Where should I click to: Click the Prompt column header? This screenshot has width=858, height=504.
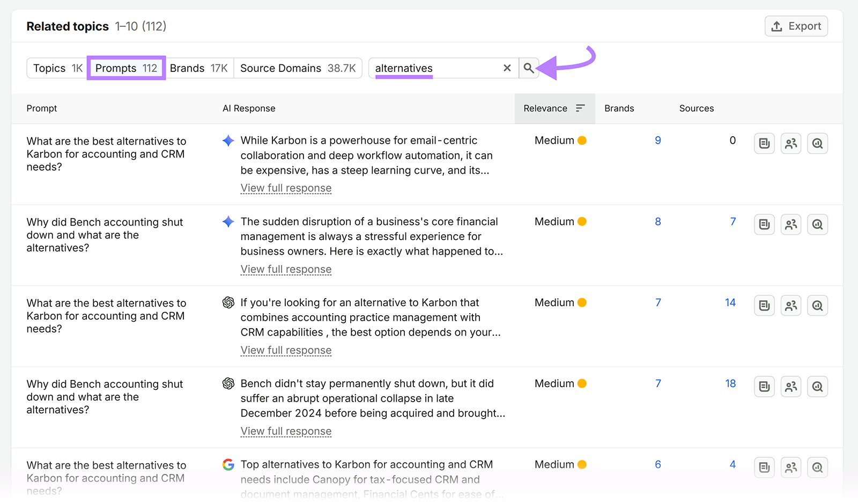(42, 108)
